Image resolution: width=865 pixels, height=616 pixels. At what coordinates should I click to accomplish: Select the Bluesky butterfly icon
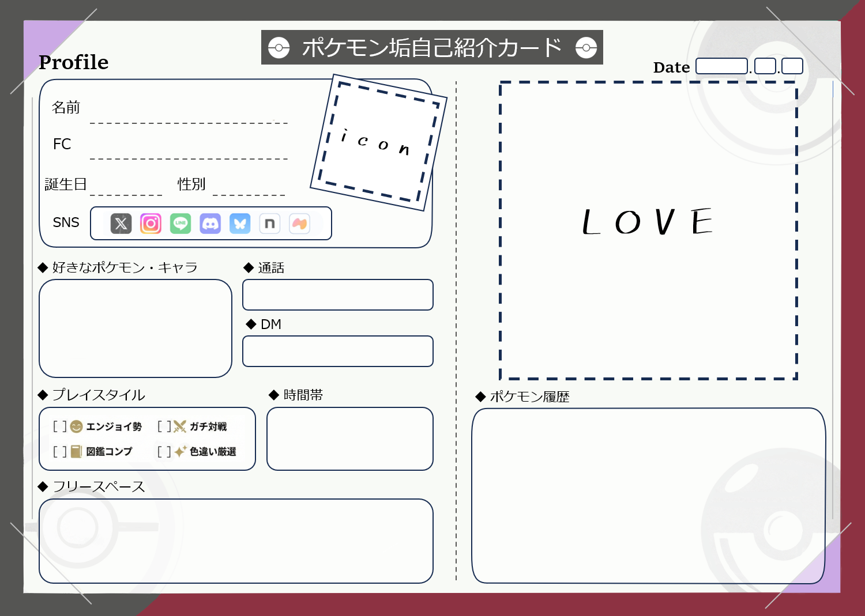tap(240, 223)
